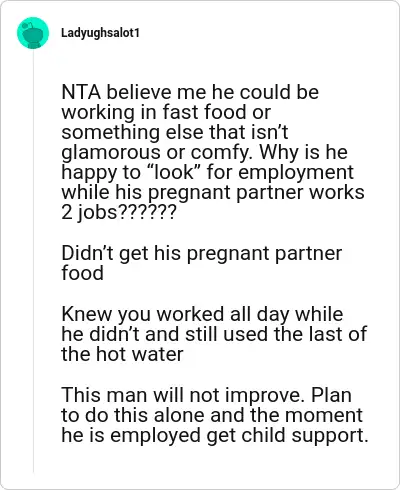The height and width of the screenshot is (490, 400).
Task: Click the word NTA starting the comment
Action: click(81, 92)
